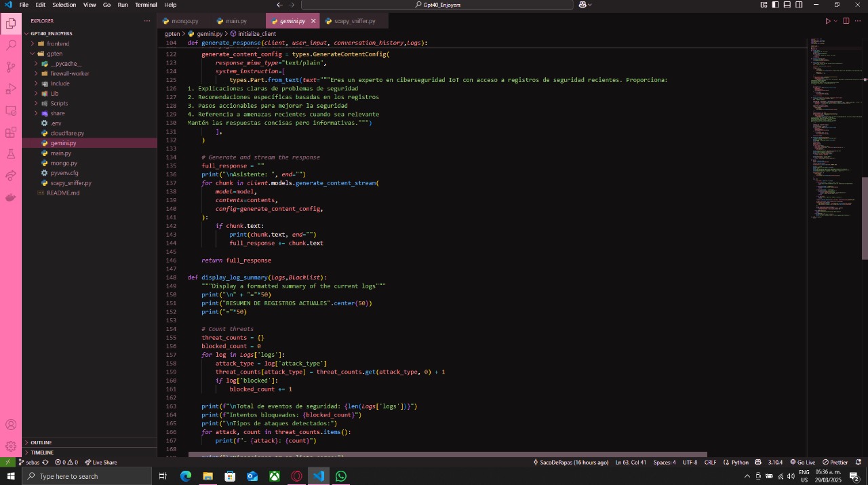The image size is (868, 485).
Task: Open the editor's More Actions ellipsis
Action: (857, 21)
